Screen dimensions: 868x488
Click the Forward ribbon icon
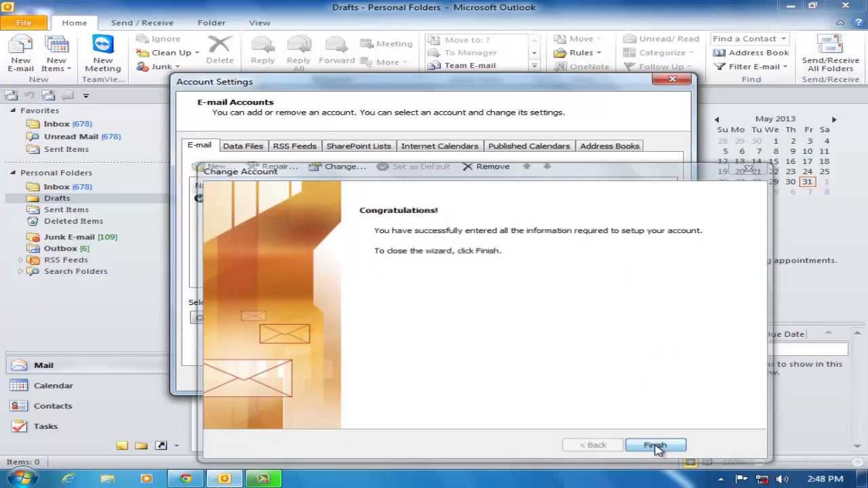pyautogui.click(x=337, y=51)
